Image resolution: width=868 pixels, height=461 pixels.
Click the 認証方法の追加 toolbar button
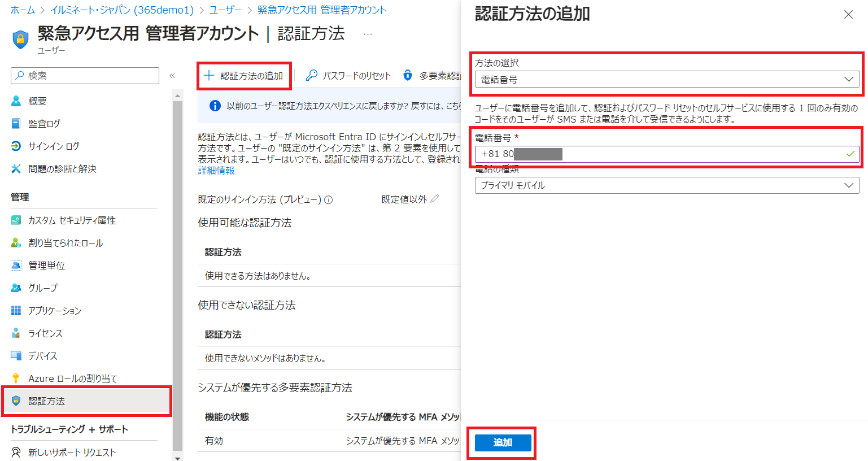tap(244, 76)
